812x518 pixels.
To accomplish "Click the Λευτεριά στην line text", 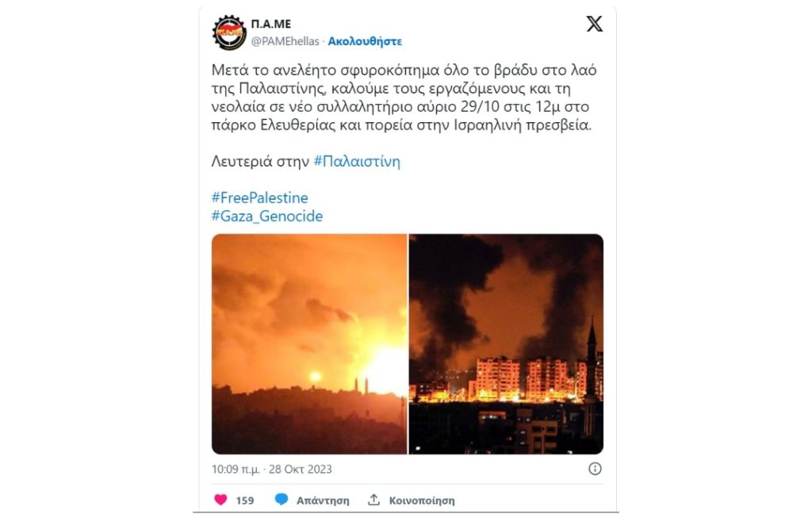I will 260,162.
